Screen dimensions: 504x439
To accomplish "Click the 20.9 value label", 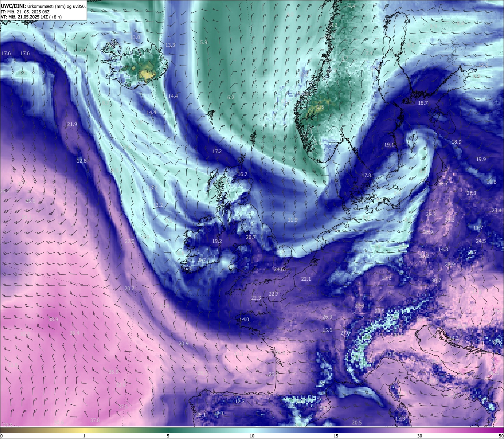I will point(183,343).
